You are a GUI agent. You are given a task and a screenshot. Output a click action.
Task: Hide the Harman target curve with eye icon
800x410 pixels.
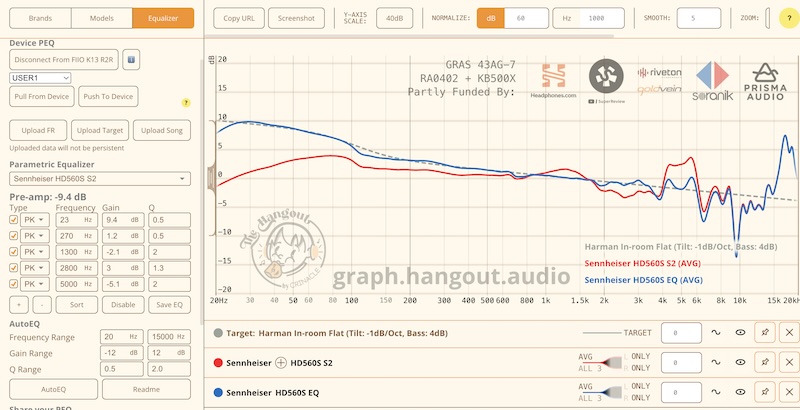740,332
